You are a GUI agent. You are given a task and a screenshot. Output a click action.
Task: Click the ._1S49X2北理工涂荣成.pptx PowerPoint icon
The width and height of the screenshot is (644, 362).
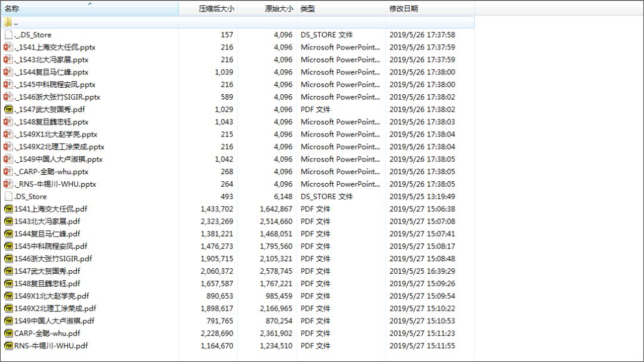(x=8, y=147)
